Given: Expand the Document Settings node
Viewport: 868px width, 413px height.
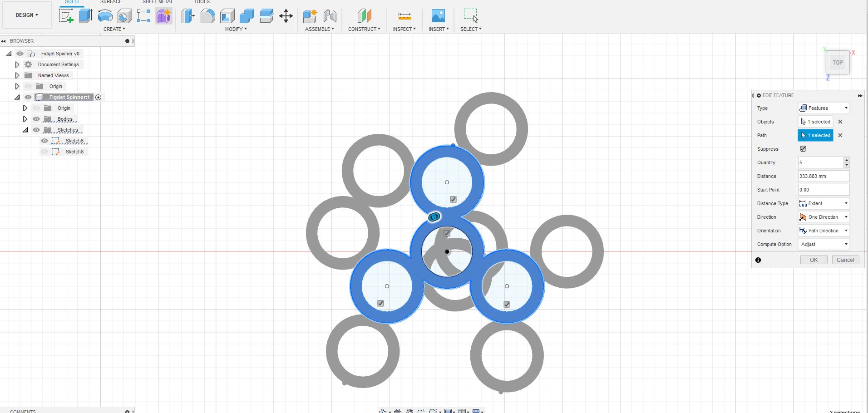Looking at the screenshot, I should pos(17,64).
